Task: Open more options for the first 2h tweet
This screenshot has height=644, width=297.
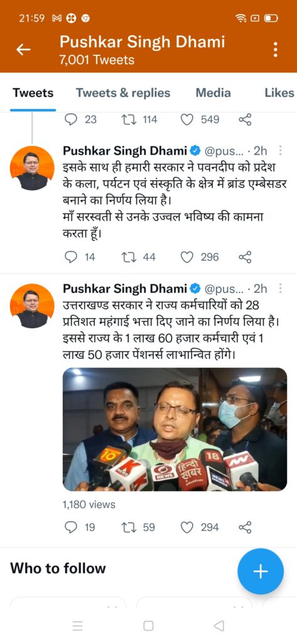Action: click(281, 151)
